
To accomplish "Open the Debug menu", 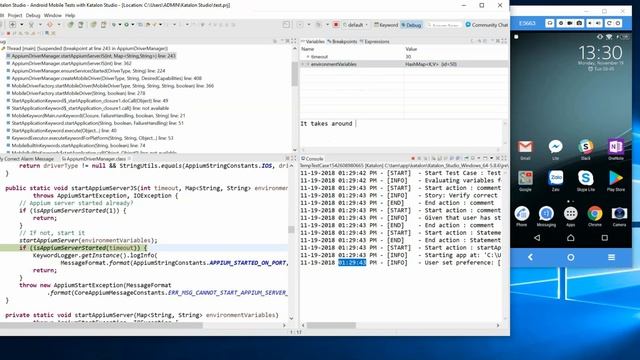I will click(33, 16).
